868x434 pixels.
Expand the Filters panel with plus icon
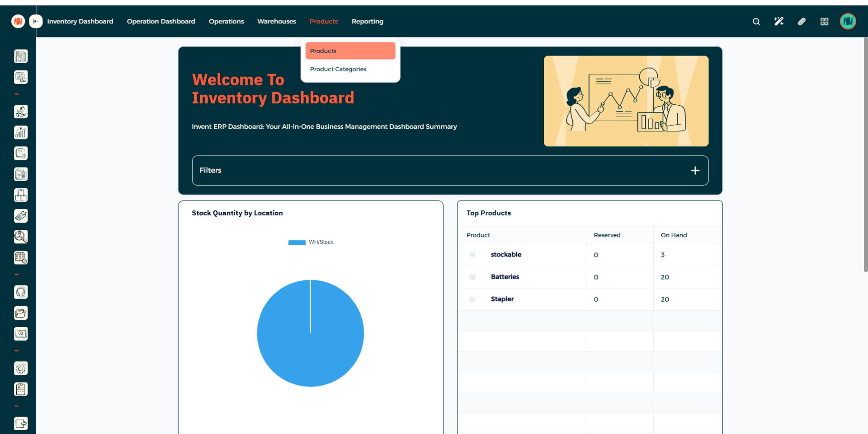pyautogui.click(x=695, y=171)
